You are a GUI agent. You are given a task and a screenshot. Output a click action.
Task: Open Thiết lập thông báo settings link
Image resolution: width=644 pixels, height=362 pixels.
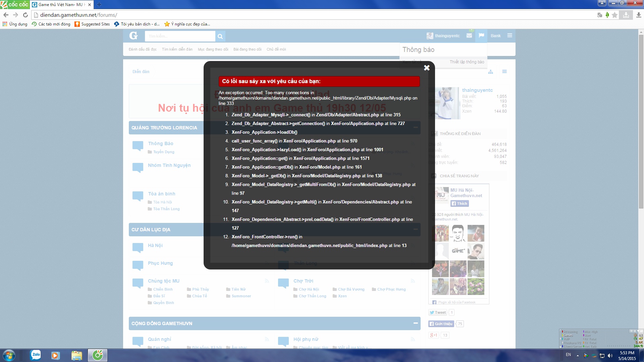click(467, 62)
